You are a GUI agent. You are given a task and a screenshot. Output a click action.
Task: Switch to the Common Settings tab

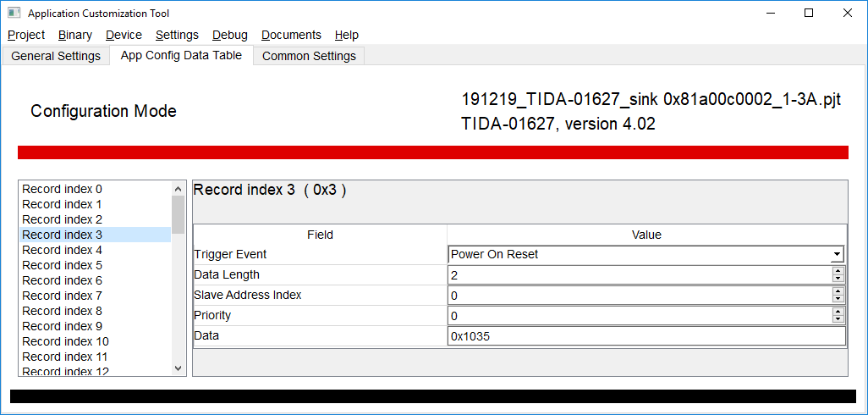click(309, 56)
